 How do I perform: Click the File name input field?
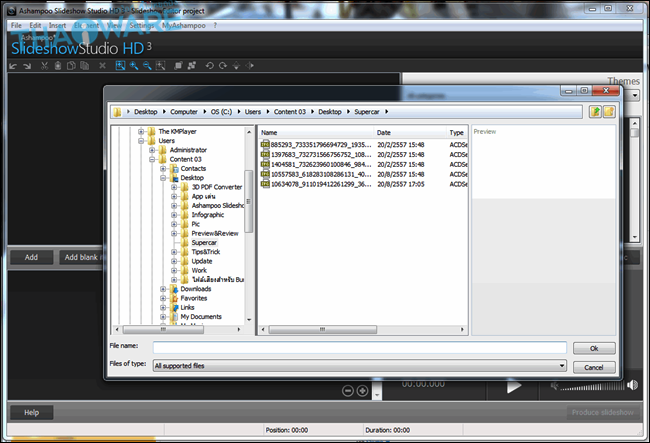[x=359, y=348]
